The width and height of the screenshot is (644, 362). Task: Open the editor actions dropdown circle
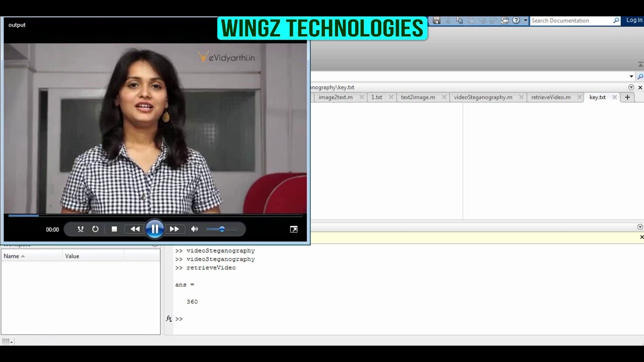click(631, 87)
